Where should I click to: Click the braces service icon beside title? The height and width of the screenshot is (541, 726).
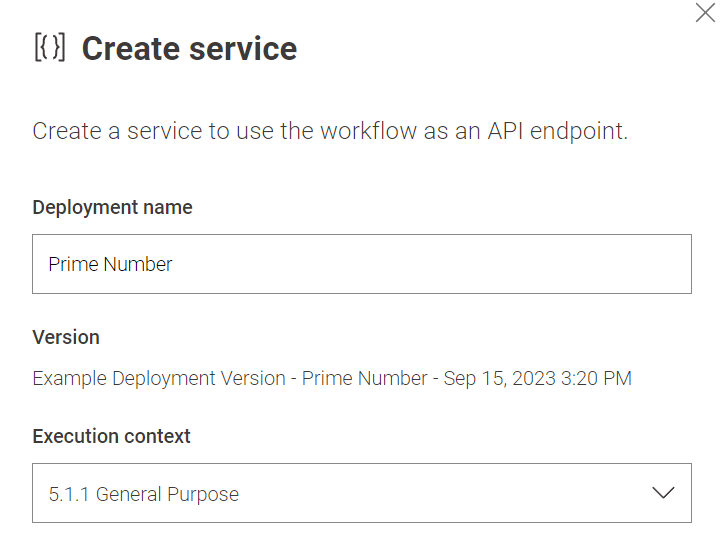click(50, 48)
